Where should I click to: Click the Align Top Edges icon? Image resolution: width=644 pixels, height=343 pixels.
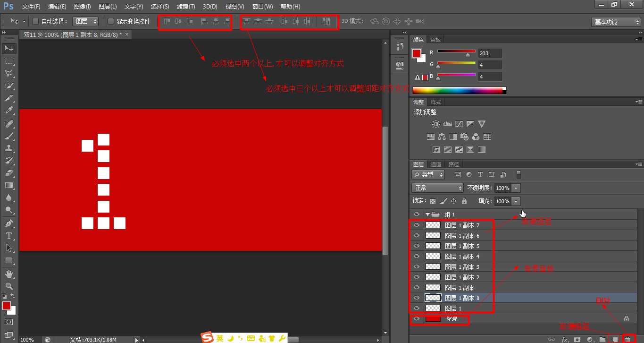tap(167, 21)
